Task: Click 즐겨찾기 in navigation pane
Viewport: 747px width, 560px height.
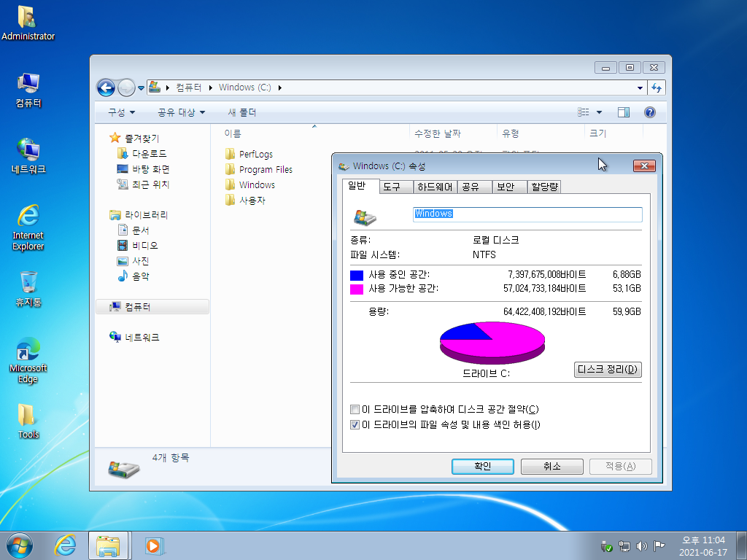Action: point(134,138)
